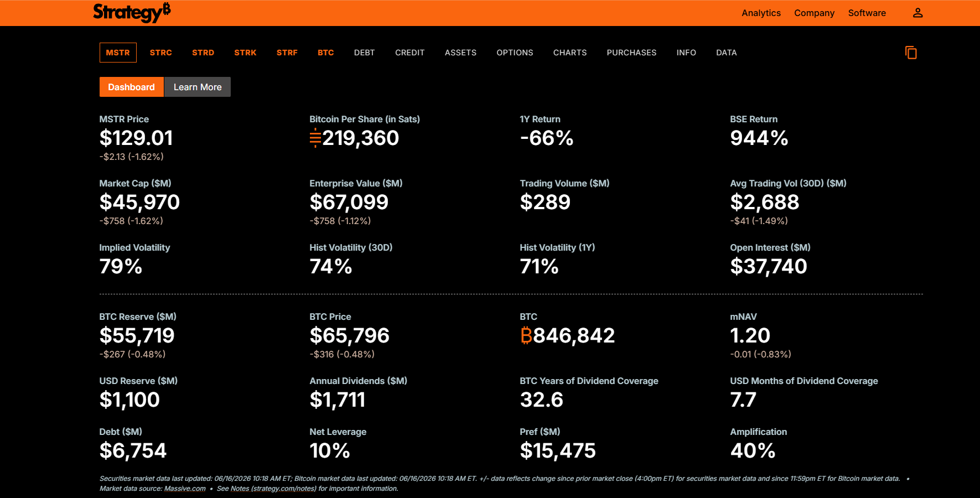Open the CHARTS tab
The height and width of the screenshot is (498, 980).
pyautogui.click(x=570, y=53)
